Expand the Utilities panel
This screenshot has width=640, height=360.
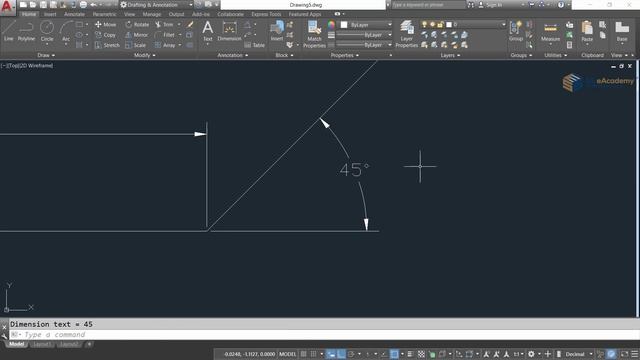coord(556,55)
